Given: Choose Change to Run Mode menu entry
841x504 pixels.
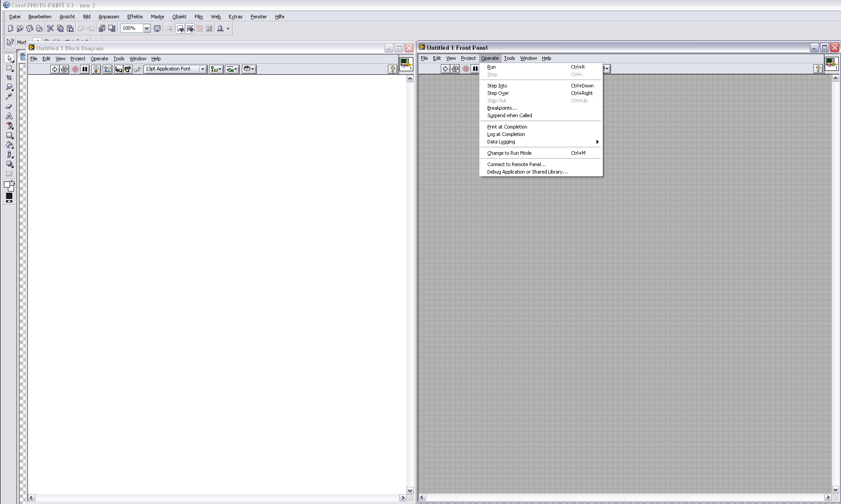Looking at the screenshot, I should [x=509, y=153].
